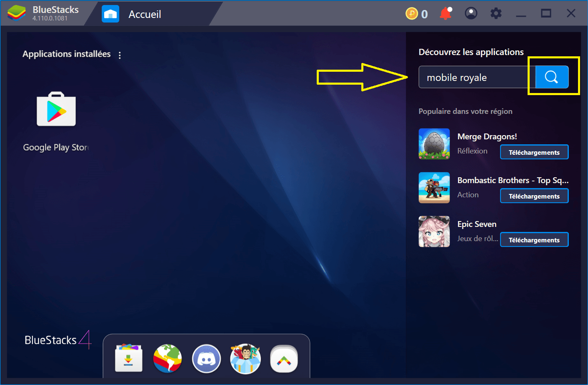
Task: Click the 'Google Play Stor' app label
Action: coord(56,147)
